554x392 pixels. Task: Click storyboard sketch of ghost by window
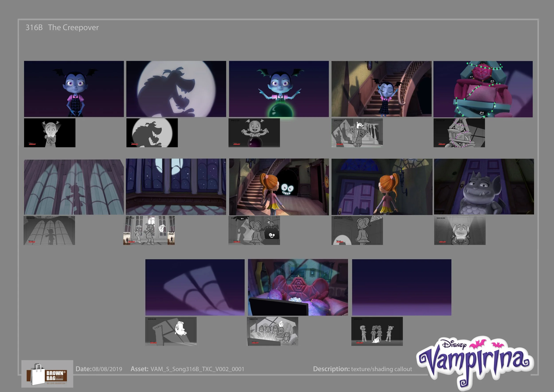click(171, 331)
